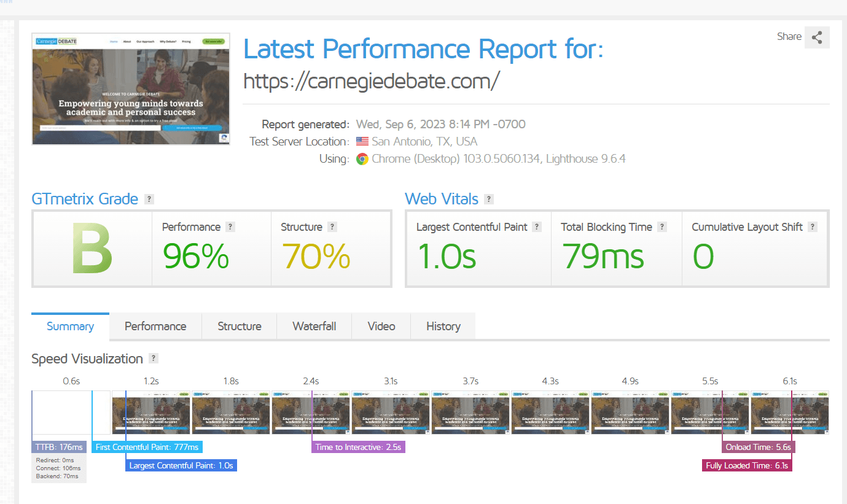Click the Redirect: 0ms entry
847x504 pixels.
pos(55,460)
